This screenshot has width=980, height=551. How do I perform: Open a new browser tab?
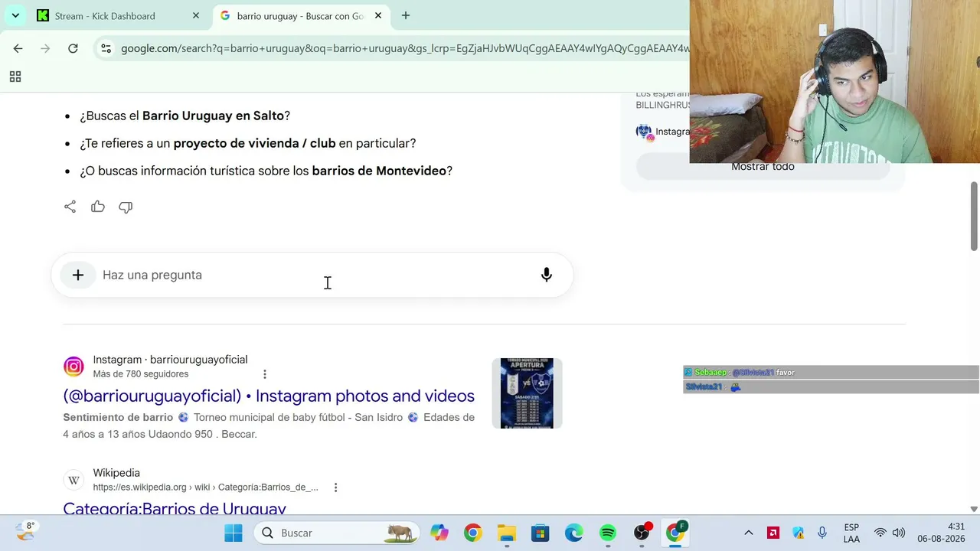406,15
